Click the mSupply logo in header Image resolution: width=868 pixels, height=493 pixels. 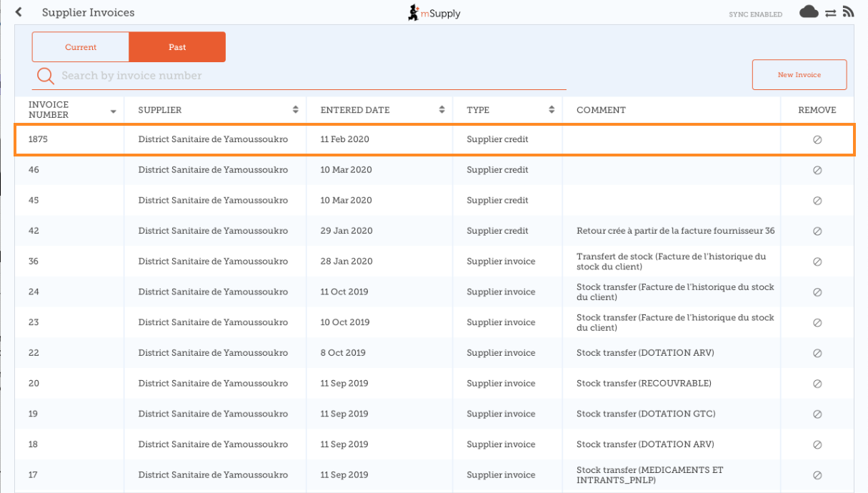(434, 13)
